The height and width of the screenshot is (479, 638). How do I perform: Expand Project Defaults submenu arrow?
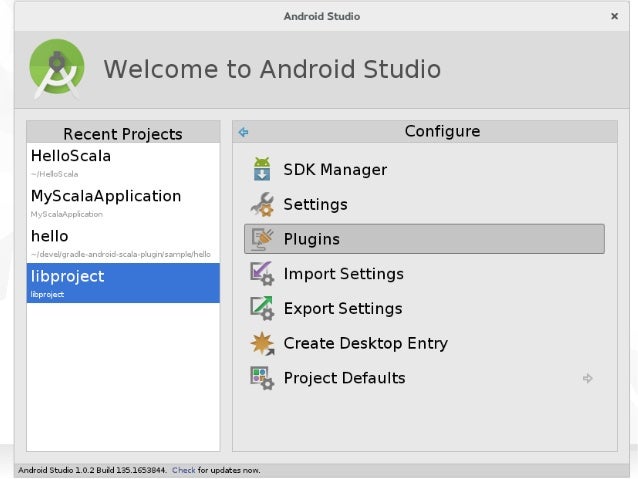click(x=588, y=378)
